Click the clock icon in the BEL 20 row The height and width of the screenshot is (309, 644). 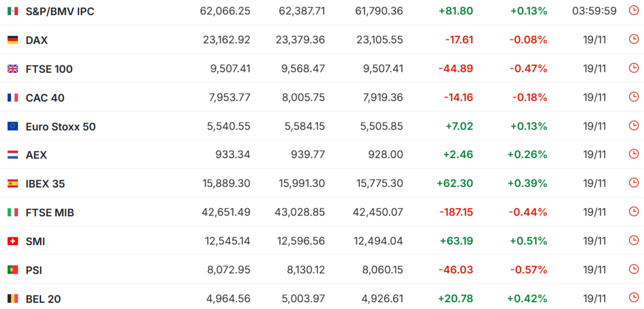point(633,297)
